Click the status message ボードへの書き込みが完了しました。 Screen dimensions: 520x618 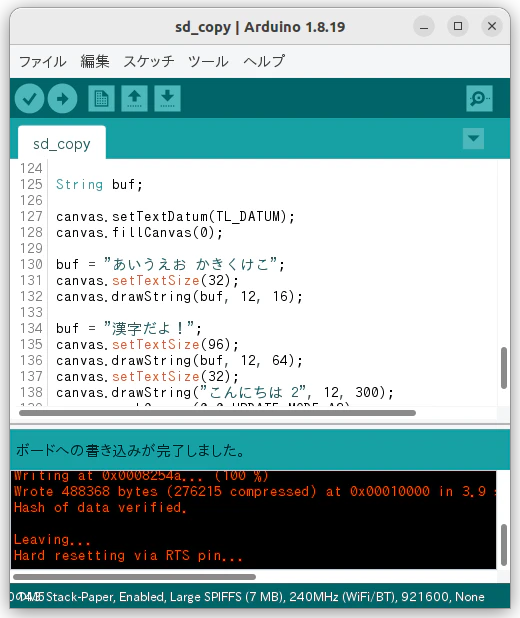point(130,450)
